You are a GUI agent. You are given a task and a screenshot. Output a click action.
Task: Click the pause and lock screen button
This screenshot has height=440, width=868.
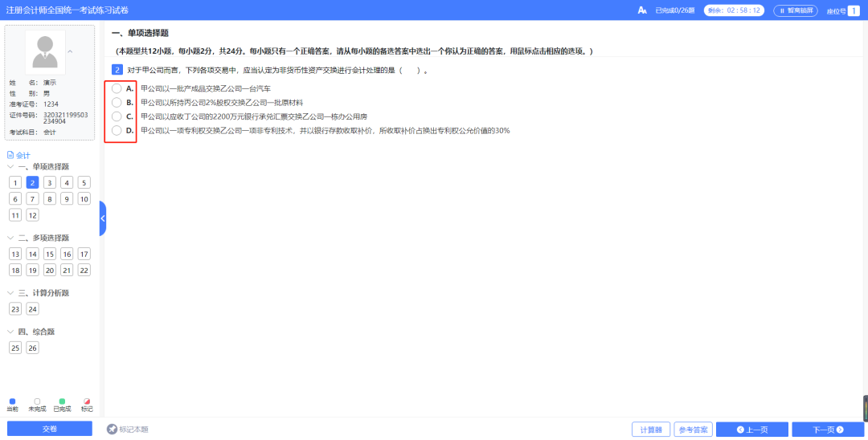pos(796,10)
